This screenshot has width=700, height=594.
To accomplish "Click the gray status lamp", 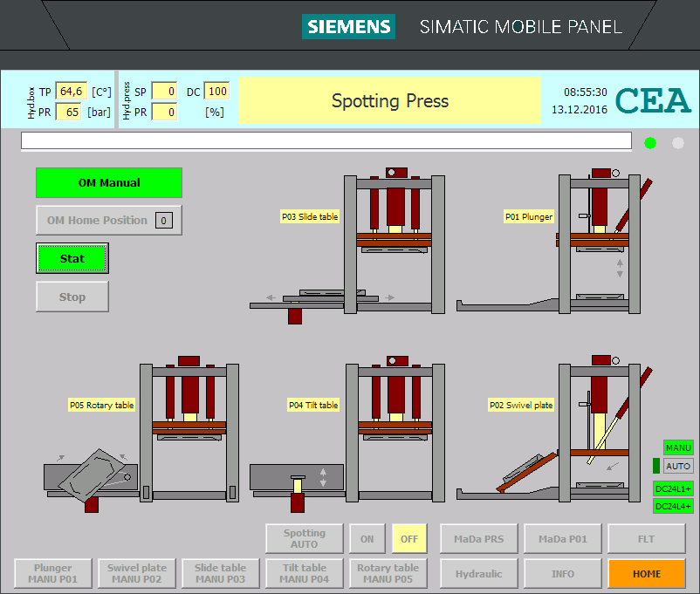I will [x=677, y=143].
